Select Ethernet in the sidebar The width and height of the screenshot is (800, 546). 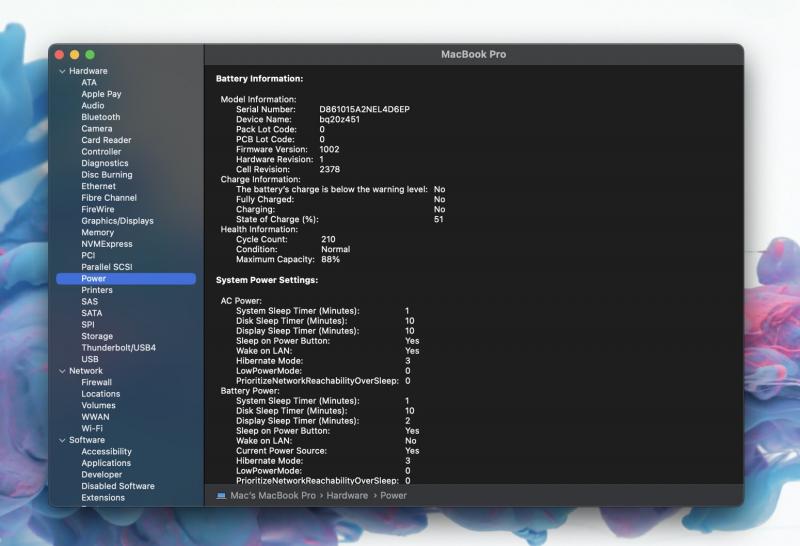pyautogui.click(x=98, y=186)
